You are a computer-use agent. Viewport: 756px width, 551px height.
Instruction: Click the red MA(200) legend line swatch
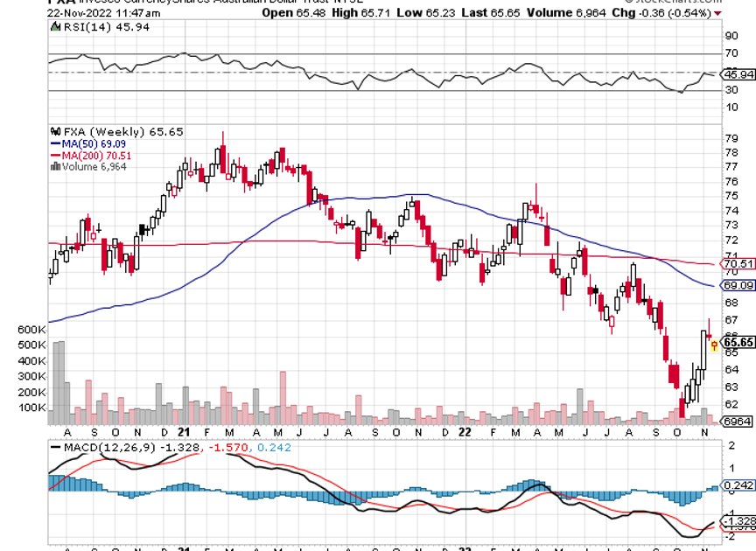coord(54,155)
